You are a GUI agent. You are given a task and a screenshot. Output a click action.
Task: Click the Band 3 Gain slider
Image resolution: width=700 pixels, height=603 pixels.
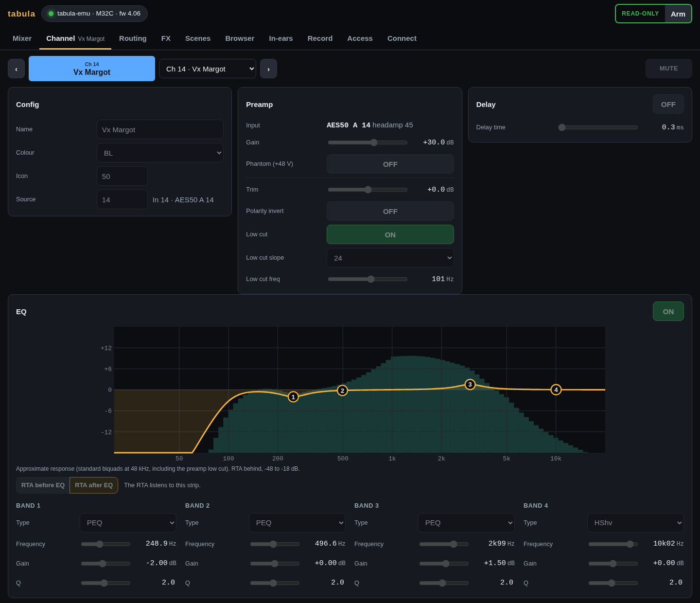(x=444, y=564)
